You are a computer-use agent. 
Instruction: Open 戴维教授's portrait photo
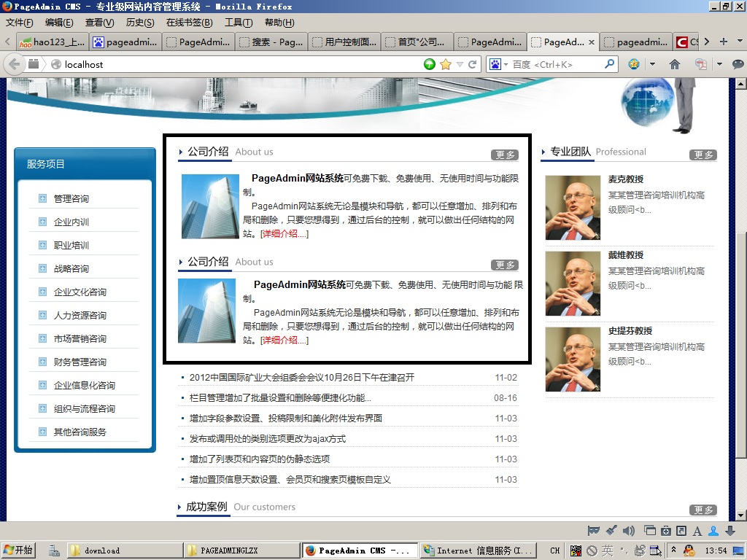tap(573, 284)
